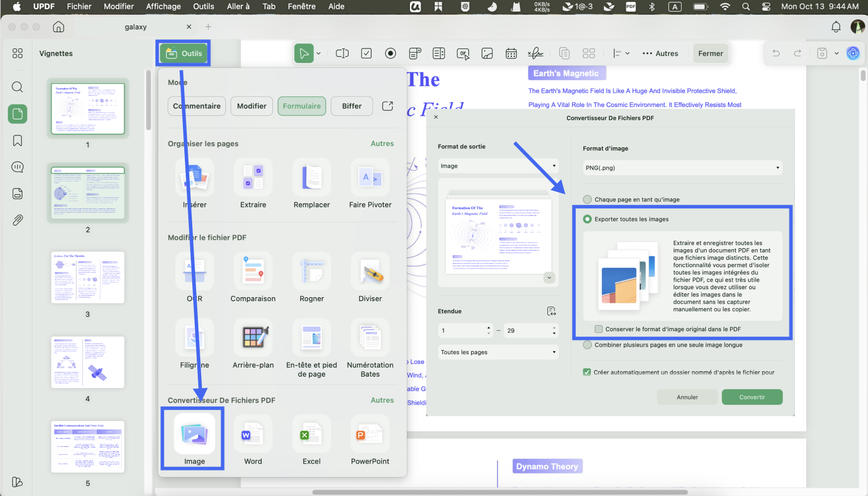Image resolution: width=868 pixels, height=496 pixels.
Task: Expand the save options chevron
Action: click(x=837, y=53)
